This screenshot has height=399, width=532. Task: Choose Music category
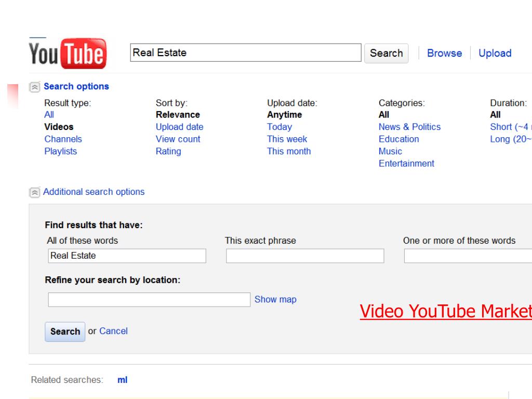tap(391, 151)
